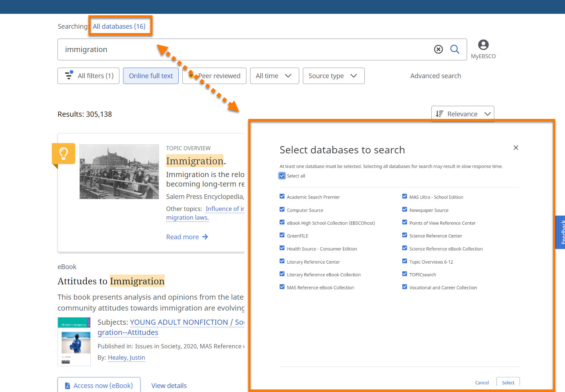Open author Healey, Justin link
The image size is (565, 392).
coord(126,357)
